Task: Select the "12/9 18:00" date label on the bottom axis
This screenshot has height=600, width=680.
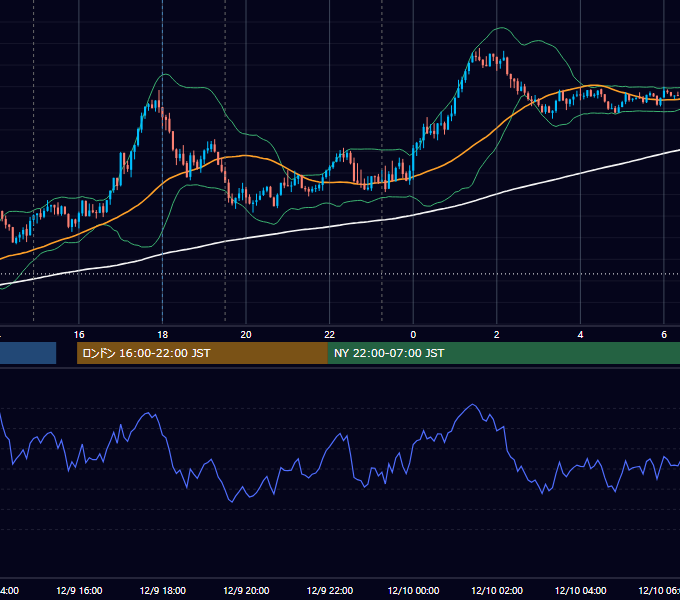Action: (x=163, y=591)
